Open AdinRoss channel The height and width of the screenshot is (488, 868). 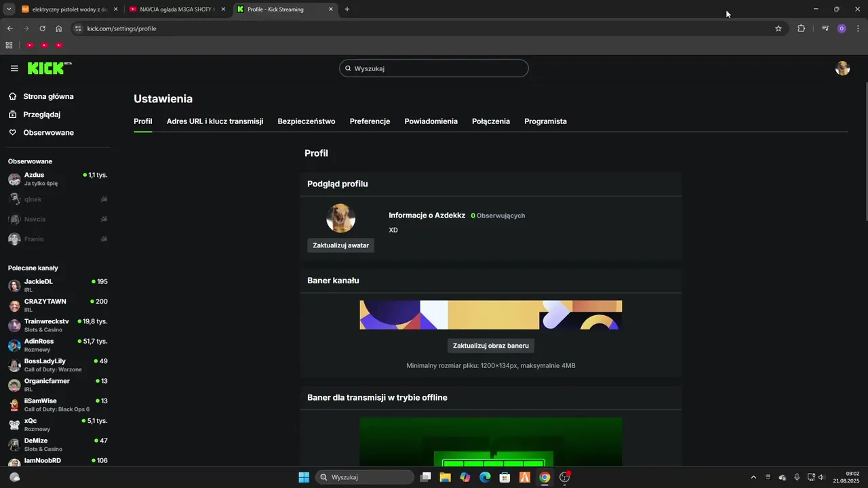pos(57,345)
